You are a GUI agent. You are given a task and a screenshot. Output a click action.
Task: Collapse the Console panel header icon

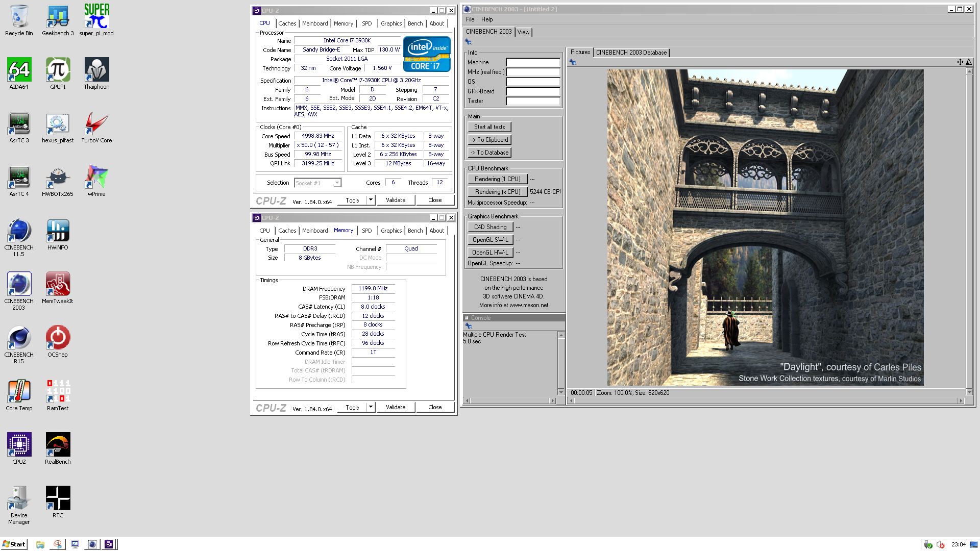coord(467,318)
